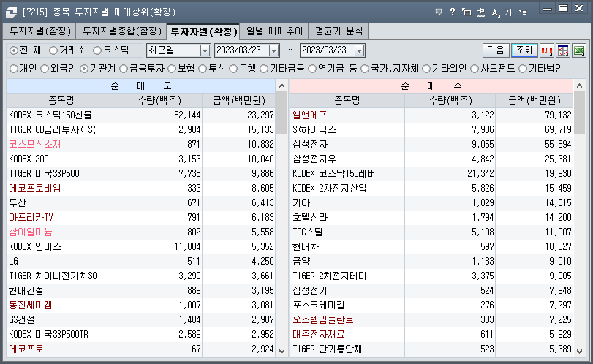Click the window logo icon beside 7215 title

(11, 12)
